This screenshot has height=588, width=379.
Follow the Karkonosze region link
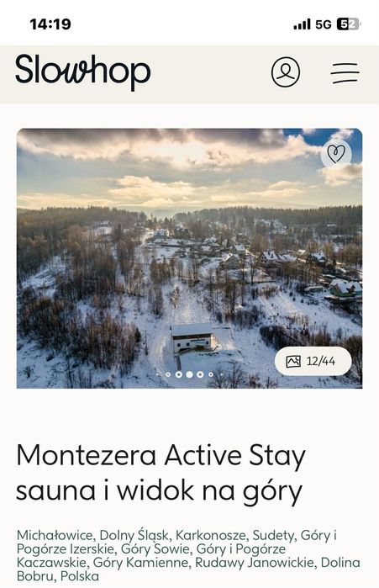point(210,535)
